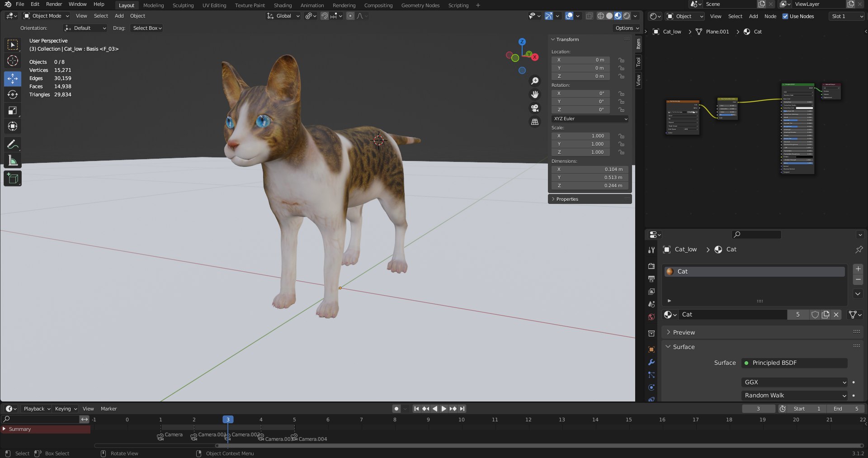The image size is (868, 458).
Task: Click the pan view hand icon
Action: pos(535,94)
